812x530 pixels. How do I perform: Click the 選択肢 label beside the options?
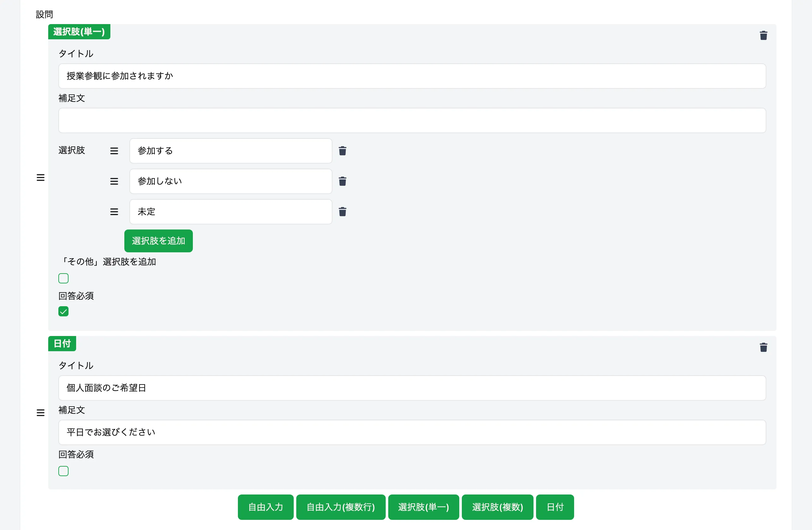[x=72, y=150]
